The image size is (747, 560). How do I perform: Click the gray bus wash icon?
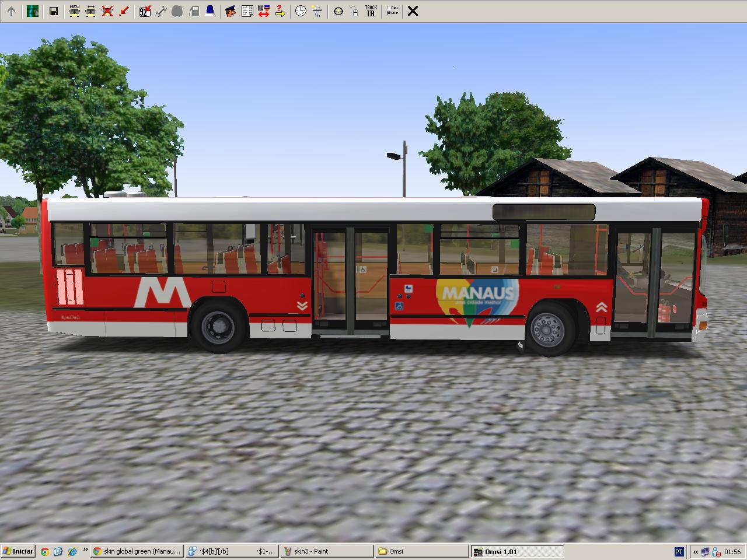tap(177, 10)
